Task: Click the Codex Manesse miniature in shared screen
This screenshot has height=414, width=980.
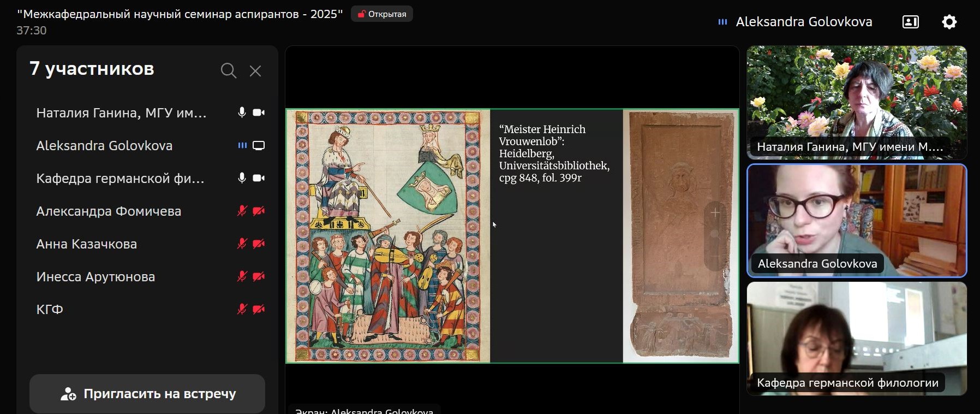Action: pyautogui.click(x=388, y=236)
